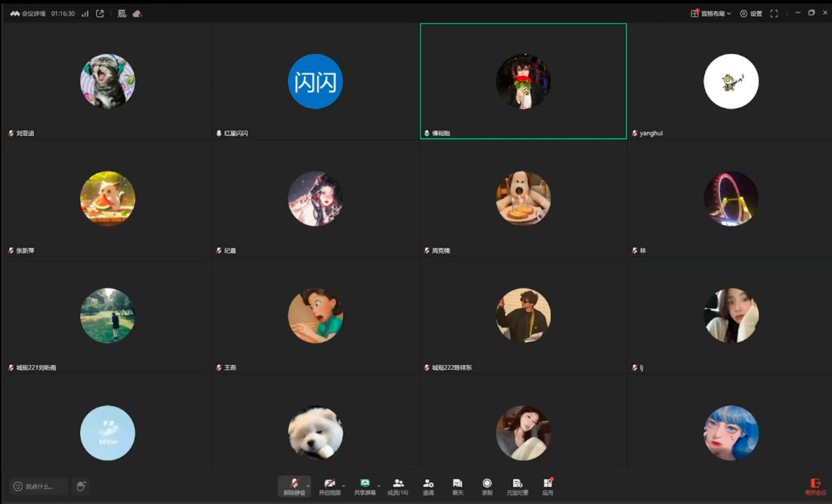
Task: Open 设置 settings from top bar
Action: [751, 13]
